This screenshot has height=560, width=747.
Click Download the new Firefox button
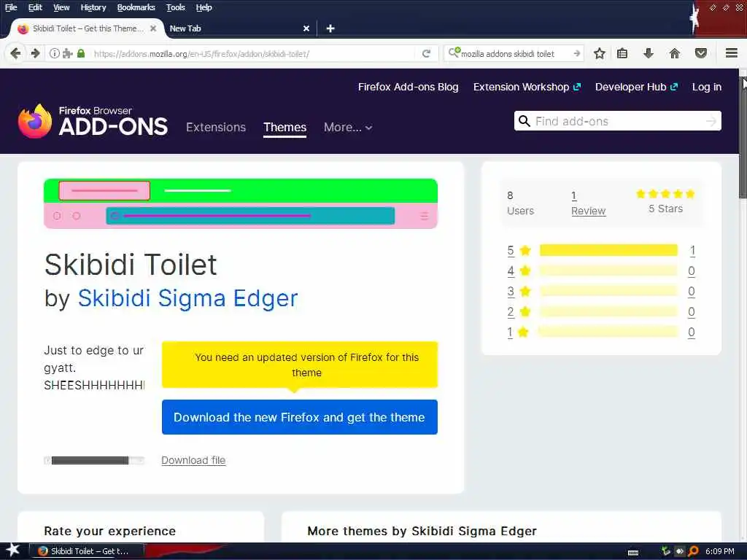coord(300,417)
